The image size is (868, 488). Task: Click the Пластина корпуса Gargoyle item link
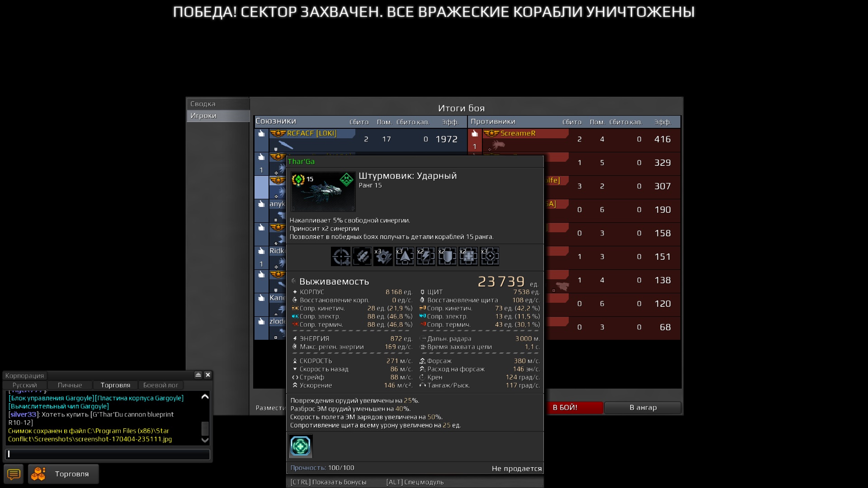[x=139, y=398]
